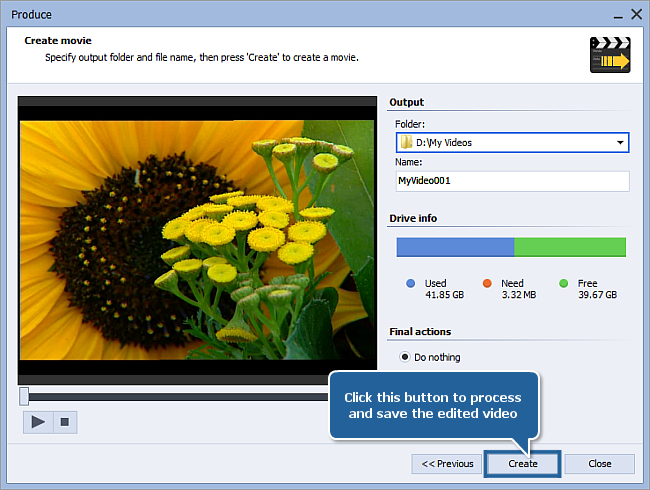This screenshot has width=650, height=490.
Task: Click the Folder: label
Action: tap(410, 124)
